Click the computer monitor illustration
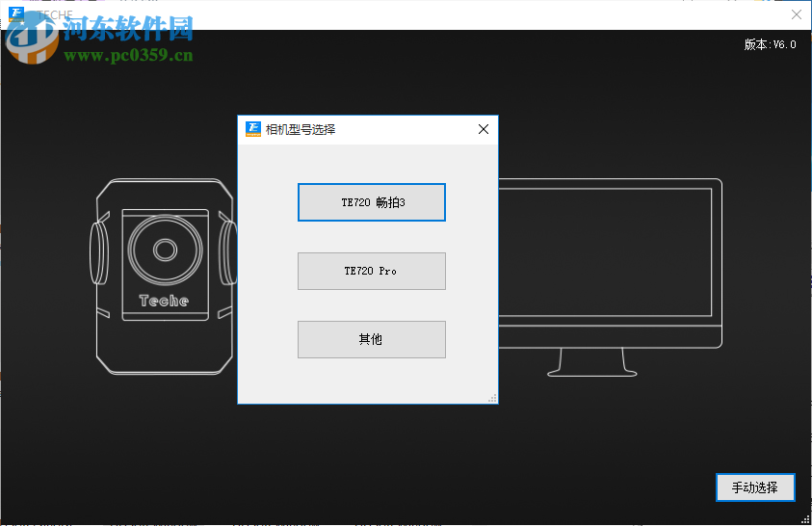 [610, 277]
